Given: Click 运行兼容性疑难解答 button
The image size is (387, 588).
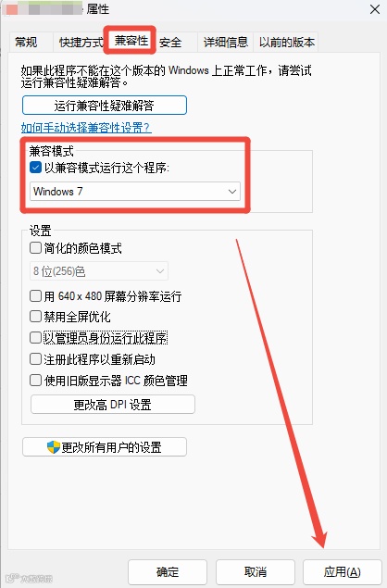Looking at the screenshot, I should coord(105,106).
